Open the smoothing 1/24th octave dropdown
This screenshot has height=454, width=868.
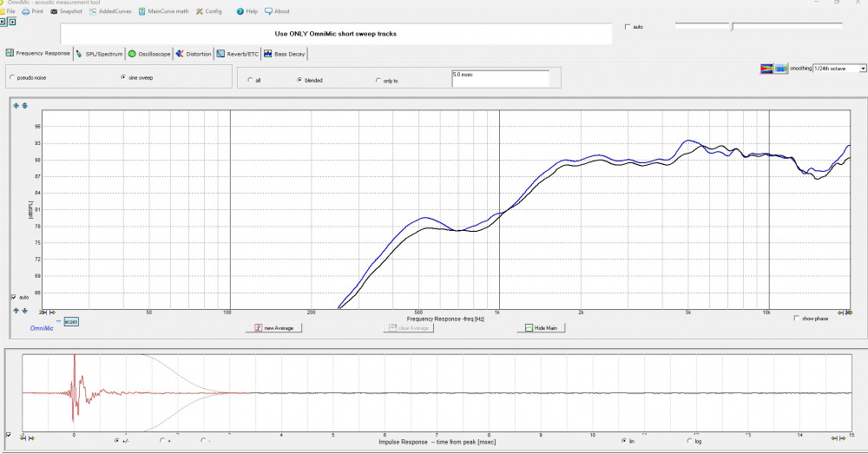point(862,68)
